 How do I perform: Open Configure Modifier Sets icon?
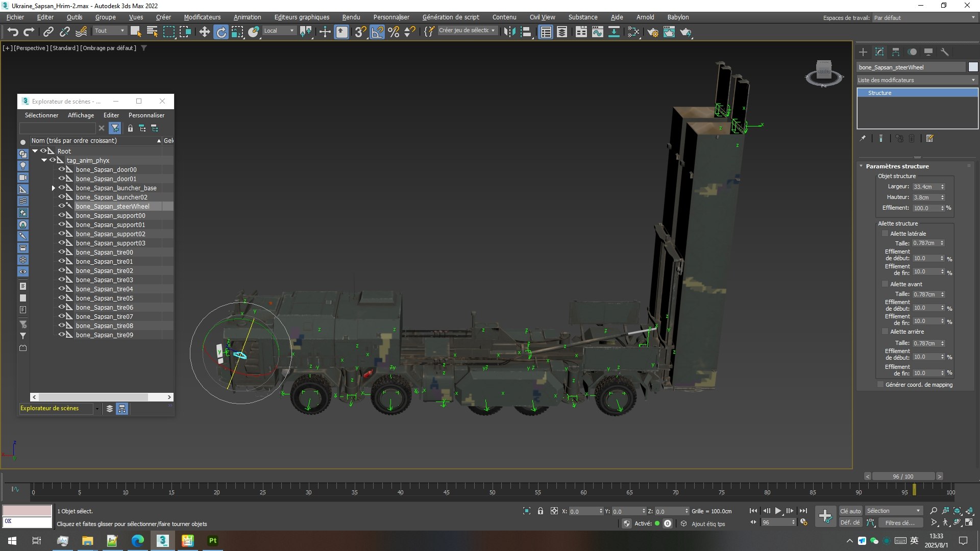(x=929, y=138)
